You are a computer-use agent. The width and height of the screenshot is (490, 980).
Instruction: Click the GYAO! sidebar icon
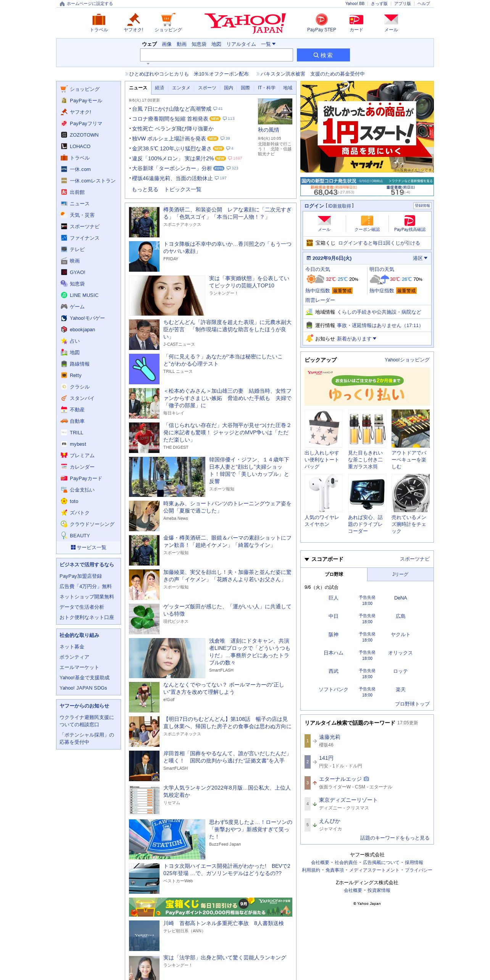[x=64, y=272]
